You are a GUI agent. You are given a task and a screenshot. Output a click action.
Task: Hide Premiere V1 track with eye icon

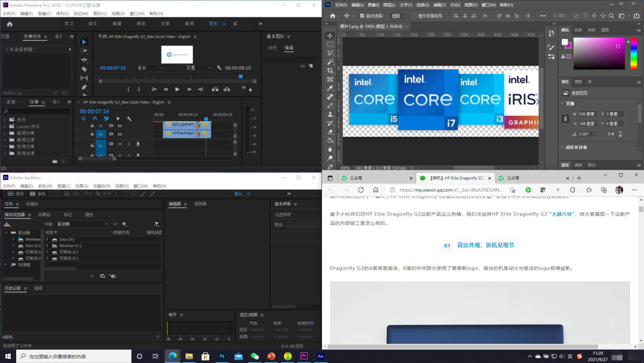120,134
